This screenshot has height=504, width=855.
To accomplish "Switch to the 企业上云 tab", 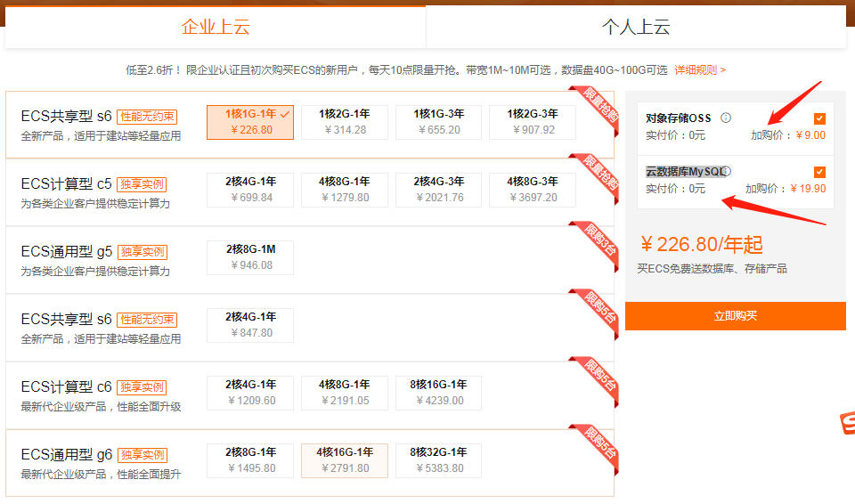I will [x=216, y=27].
